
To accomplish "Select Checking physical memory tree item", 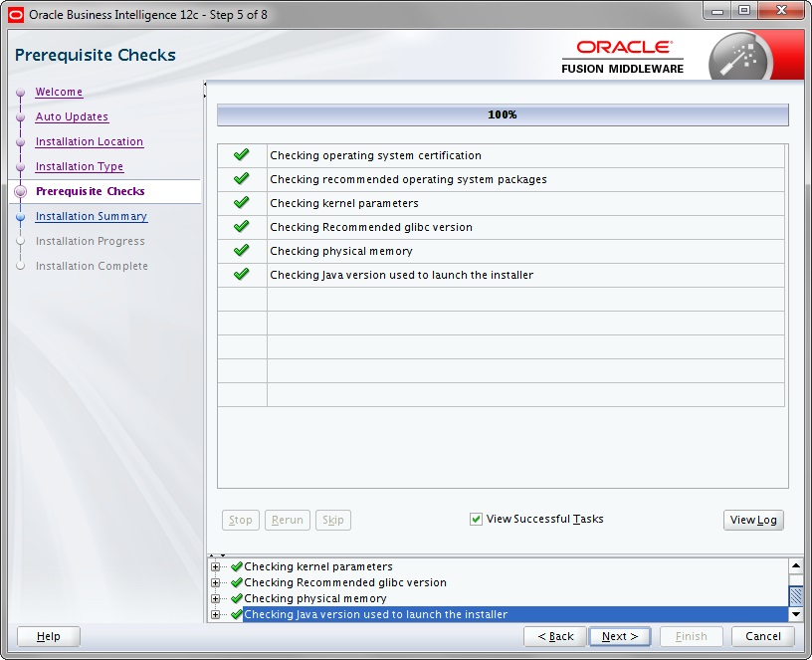I will (314, 598).
